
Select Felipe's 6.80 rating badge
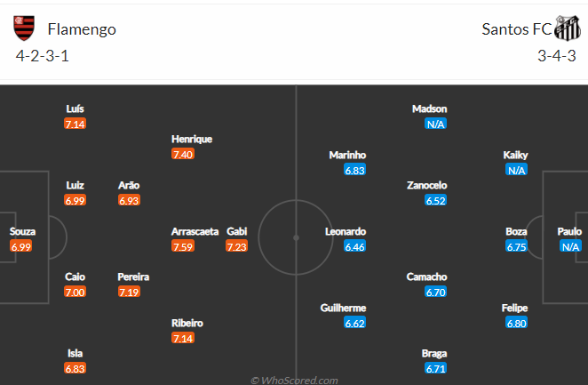tap(516, 323)
